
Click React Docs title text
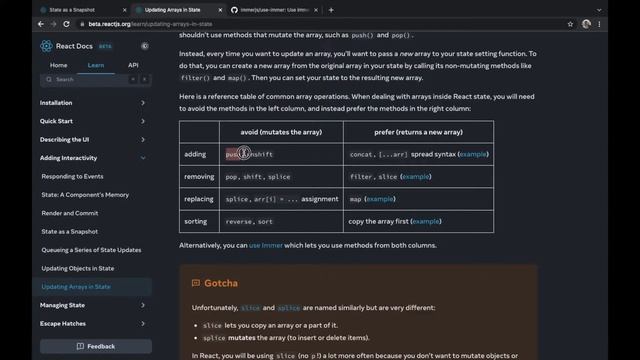tap(74, 46)
